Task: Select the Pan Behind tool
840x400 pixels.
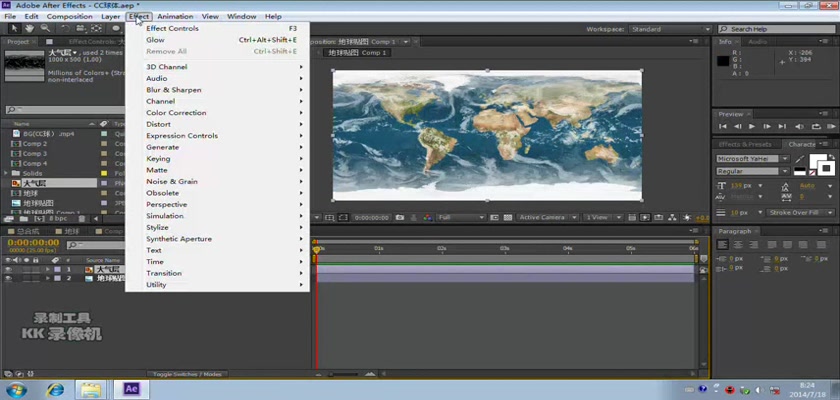Action: point(96,28)
